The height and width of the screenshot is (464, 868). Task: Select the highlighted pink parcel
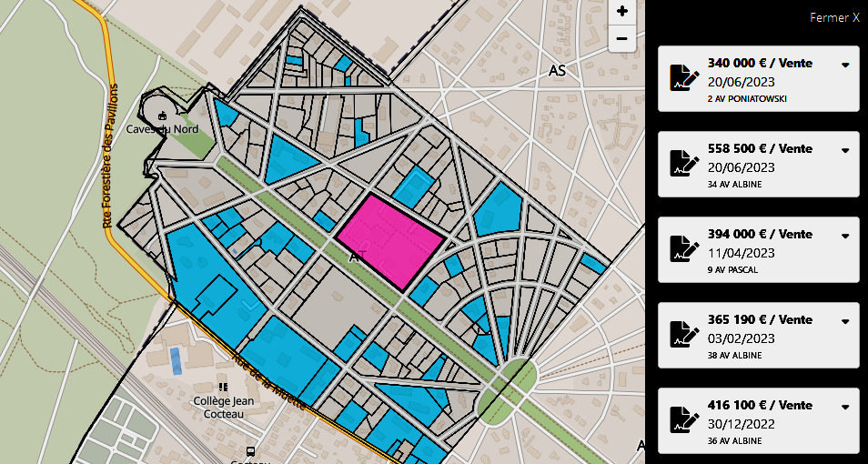[391, 238]
